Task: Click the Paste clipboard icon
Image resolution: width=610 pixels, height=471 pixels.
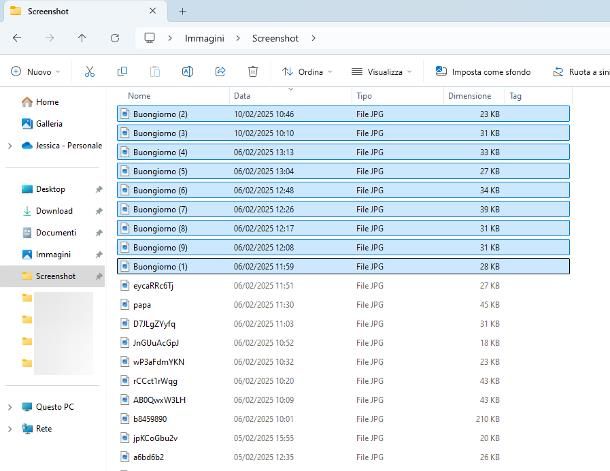Action: coord(155,72)
